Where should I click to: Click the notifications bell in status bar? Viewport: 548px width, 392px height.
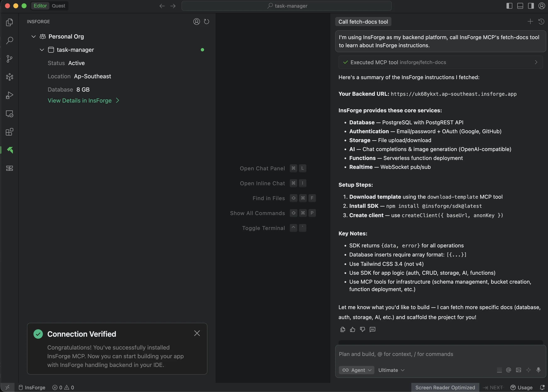542,387
